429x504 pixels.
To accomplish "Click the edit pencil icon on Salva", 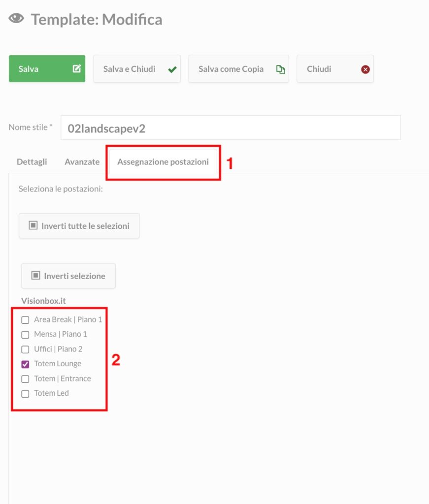I will tap(76, 68).
